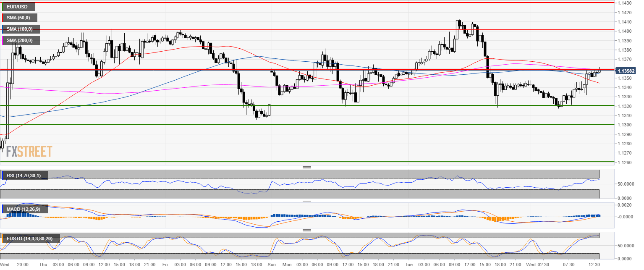Click the Fri date label on time axis
The height and width of the screenshot is (270, 644).
(x=165, y=265)
